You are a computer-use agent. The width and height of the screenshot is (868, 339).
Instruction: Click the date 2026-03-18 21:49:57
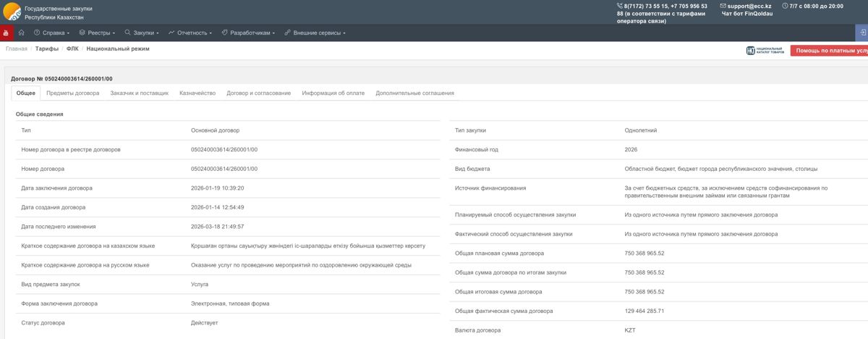[x=217, y=226]
